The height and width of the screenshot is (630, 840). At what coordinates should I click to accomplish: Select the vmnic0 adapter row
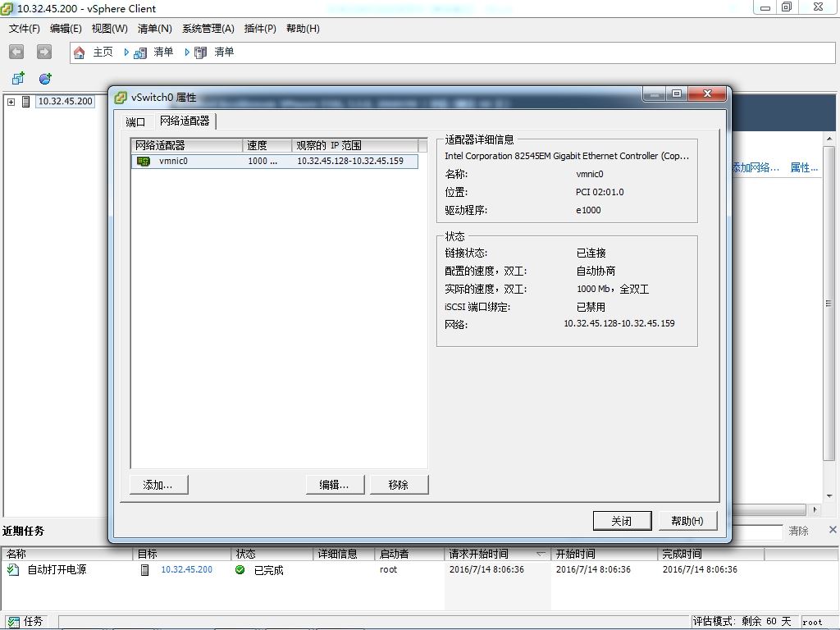pyautogui.click(x=274, y=162)
